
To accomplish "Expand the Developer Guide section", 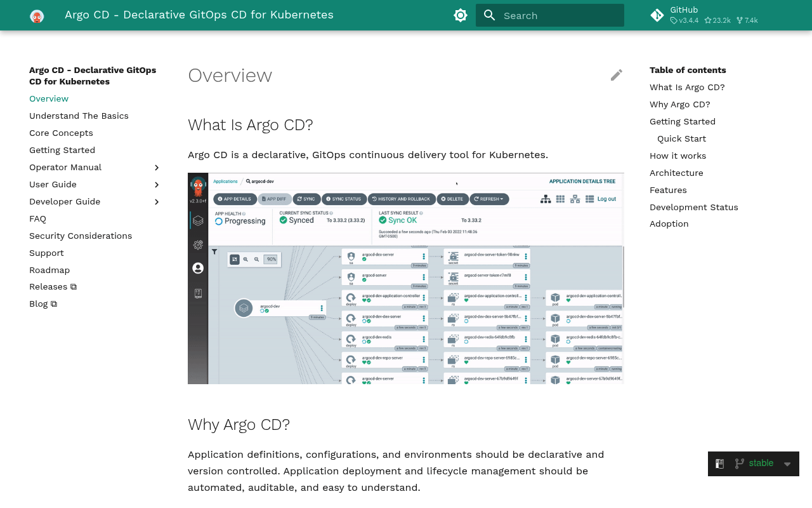I will [95, 201].
